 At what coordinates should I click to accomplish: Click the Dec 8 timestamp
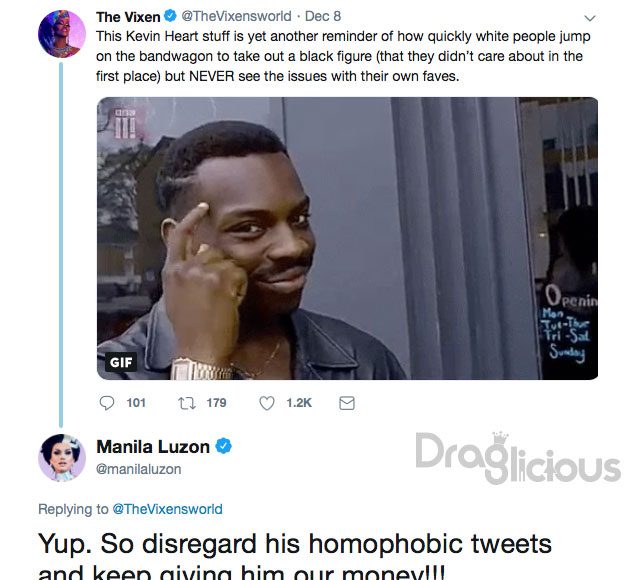pos(323,16)
